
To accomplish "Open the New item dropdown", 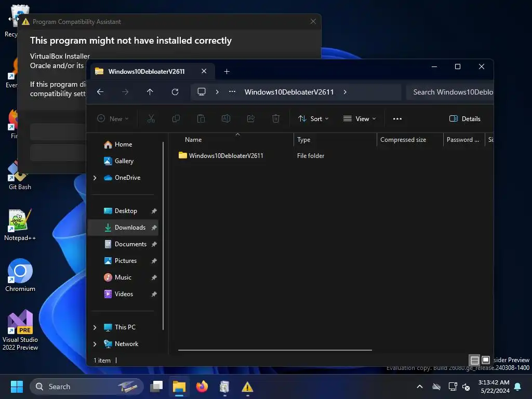I will (x=113, y=119).
